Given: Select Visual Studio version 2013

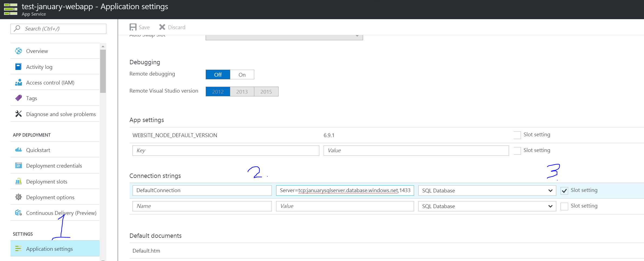Looking at the screenshot, I should [242, 91].
